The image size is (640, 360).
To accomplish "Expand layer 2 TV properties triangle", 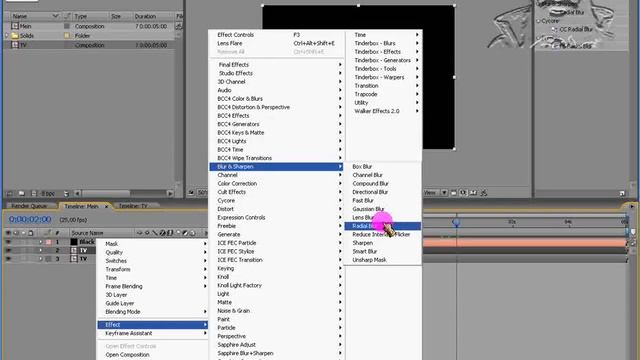I will pos(40,250).
